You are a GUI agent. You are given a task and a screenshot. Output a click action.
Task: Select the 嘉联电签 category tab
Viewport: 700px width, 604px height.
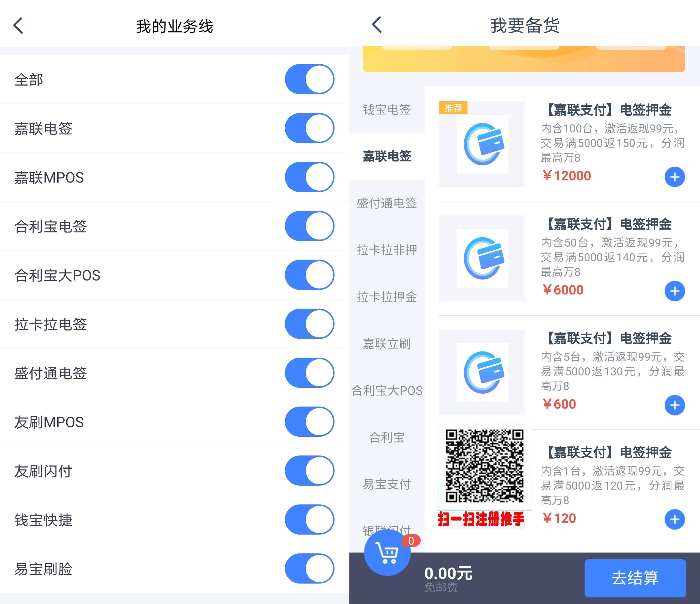tap(387, 156)
